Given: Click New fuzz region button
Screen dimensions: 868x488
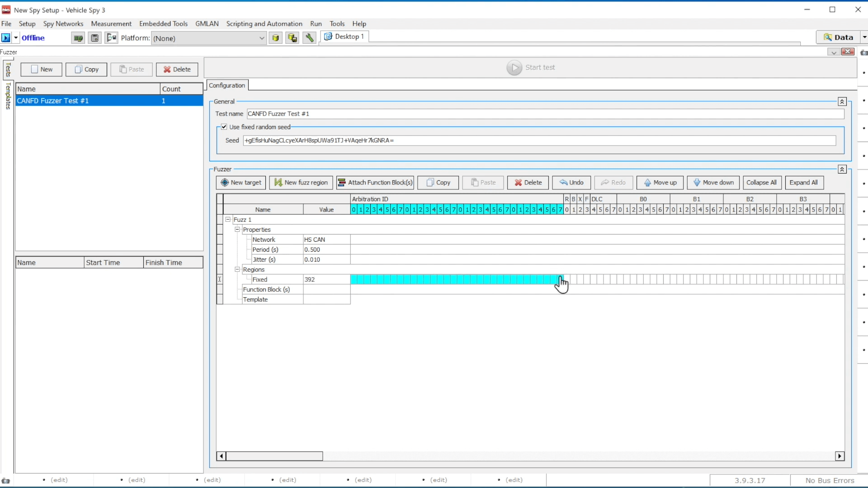Looking at the screenshot, I should click(301, 183).
